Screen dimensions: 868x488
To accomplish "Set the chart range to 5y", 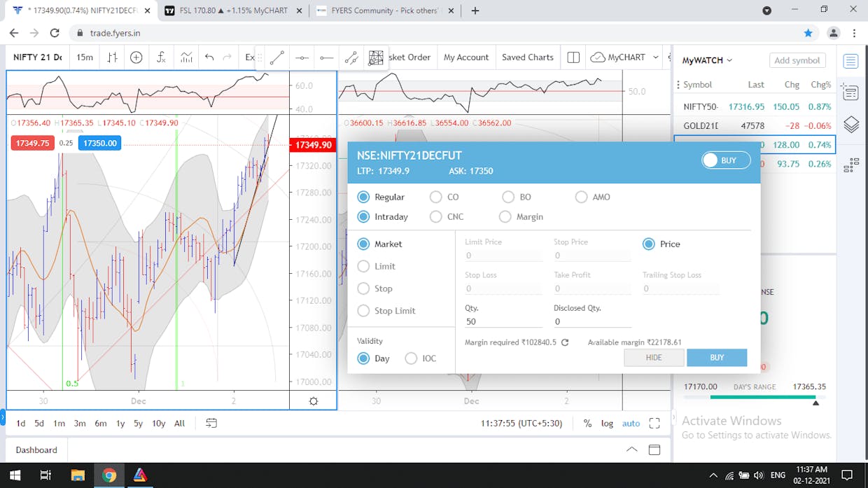I will pyautogui.click(x=139, y=423).
